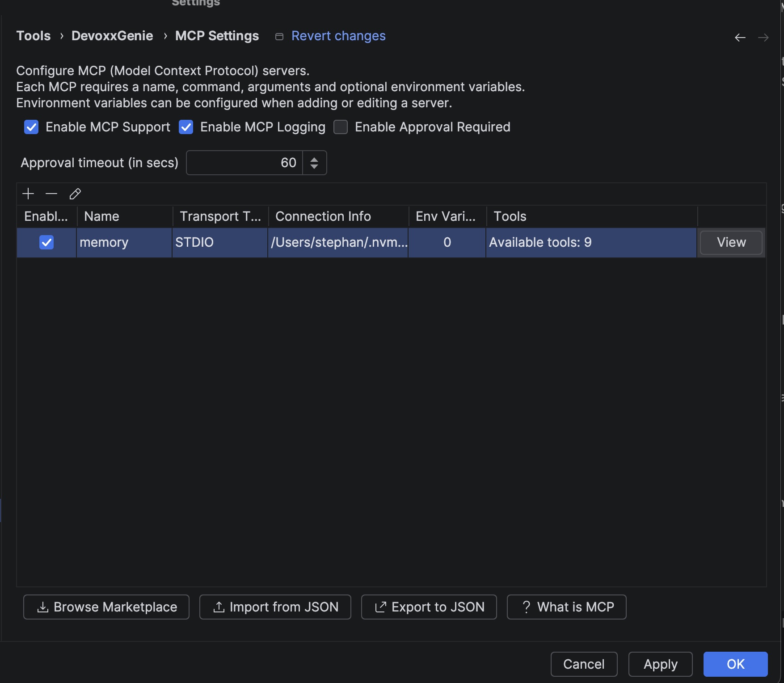Click Import from JSON button
This screenshot has height=683, width=784.
coord(275,607)
